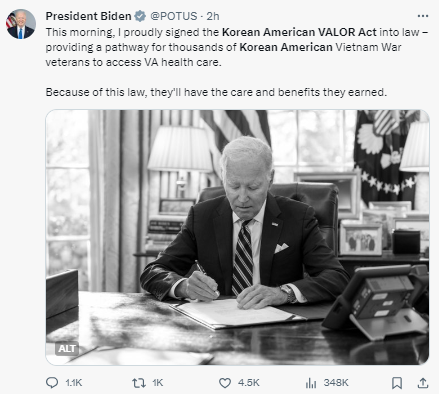
Task: Open the attached black-and-white signing photo
Action: tap(237, 237)
